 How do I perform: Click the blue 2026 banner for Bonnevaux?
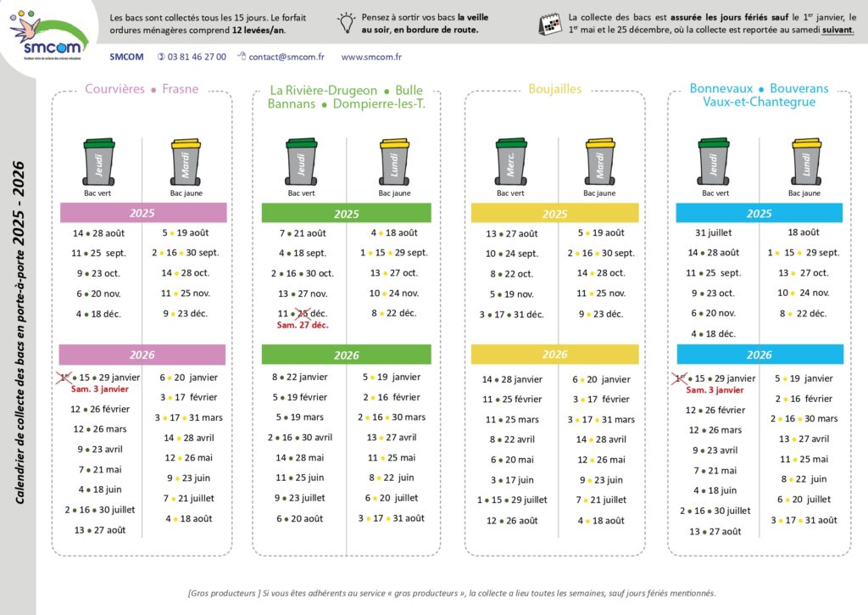click(x=760, y=355)
